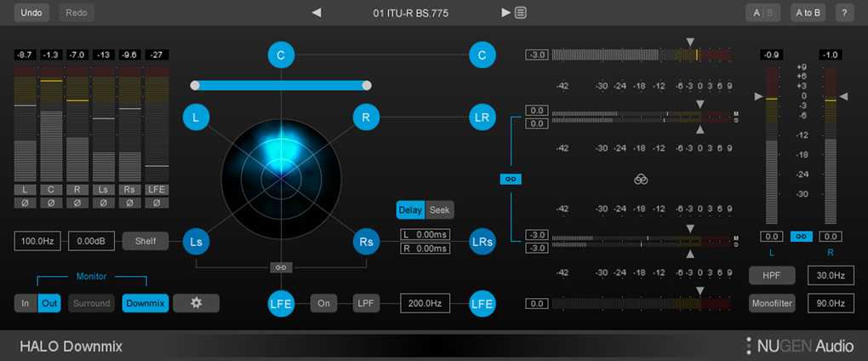The height and width of the screenshot is (361, 868).
Task: Click the right output level arrow
Action: 843,97
